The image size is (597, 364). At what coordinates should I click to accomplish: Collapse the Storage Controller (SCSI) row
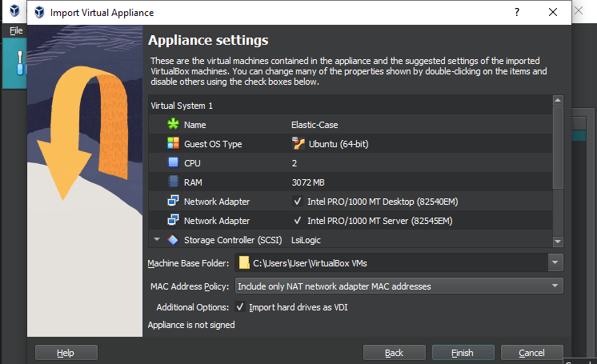pos(157,239)
